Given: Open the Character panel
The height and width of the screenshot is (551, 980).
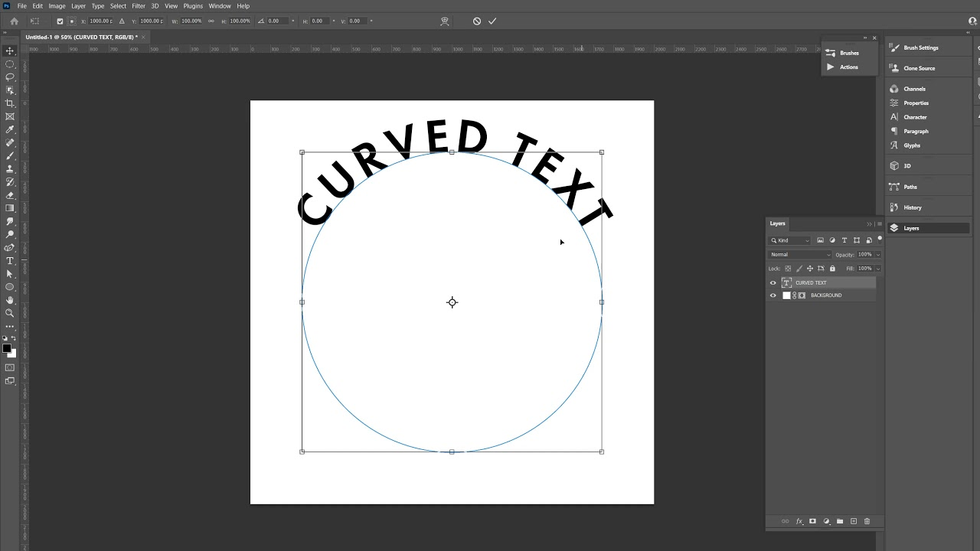Looking at the screenshot, I should (x=915, y=117).
